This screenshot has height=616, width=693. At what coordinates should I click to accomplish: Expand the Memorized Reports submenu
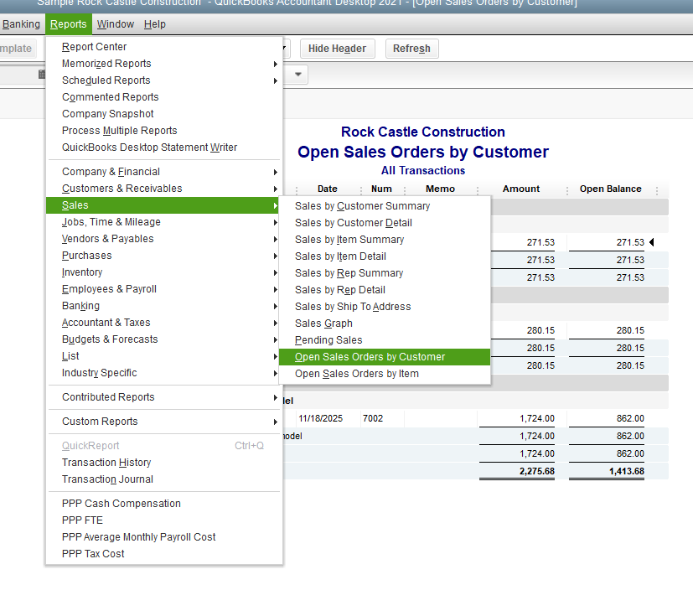(x=164, y=64)
